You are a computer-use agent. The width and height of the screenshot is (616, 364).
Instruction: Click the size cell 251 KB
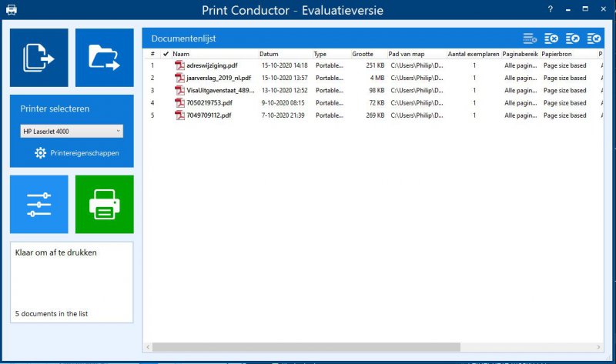pyautogui.click(x=375, y=65)
